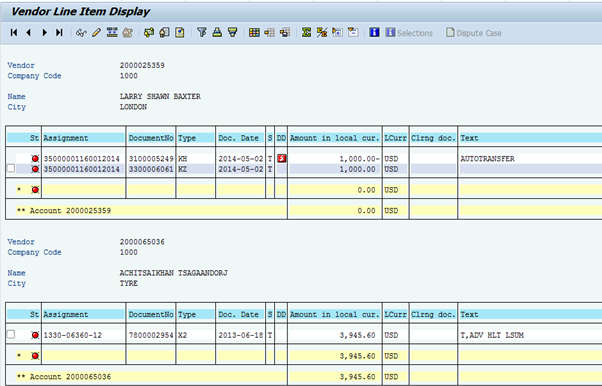
Task: Select document number 3100005249
Action: pos(151,159)
